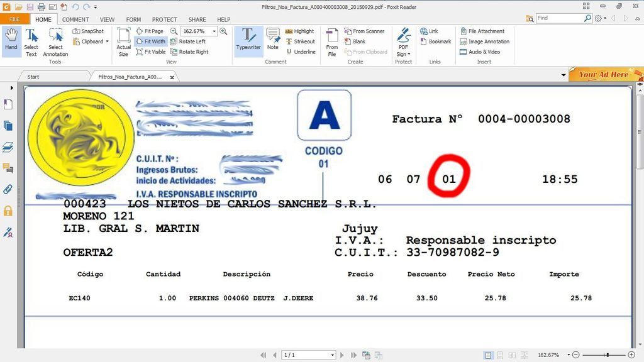This screenshot has width=644, height=362.
Task: Open the page number dropdown
Action: (x=332, y=355)
